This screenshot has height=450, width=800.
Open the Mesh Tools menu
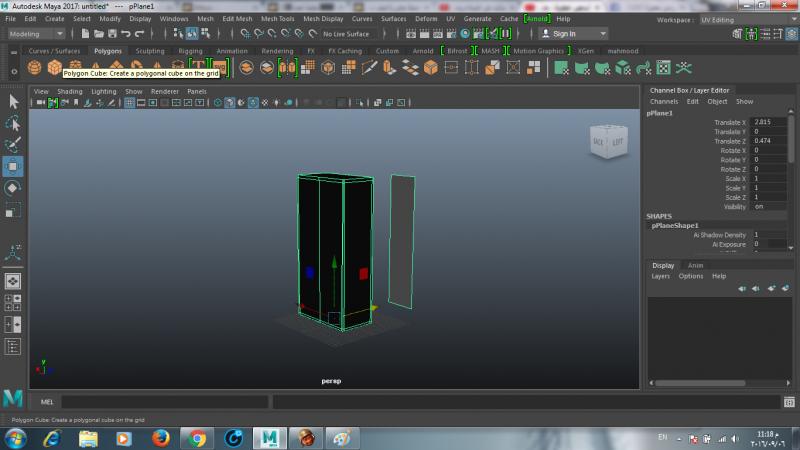coord(277,19)
